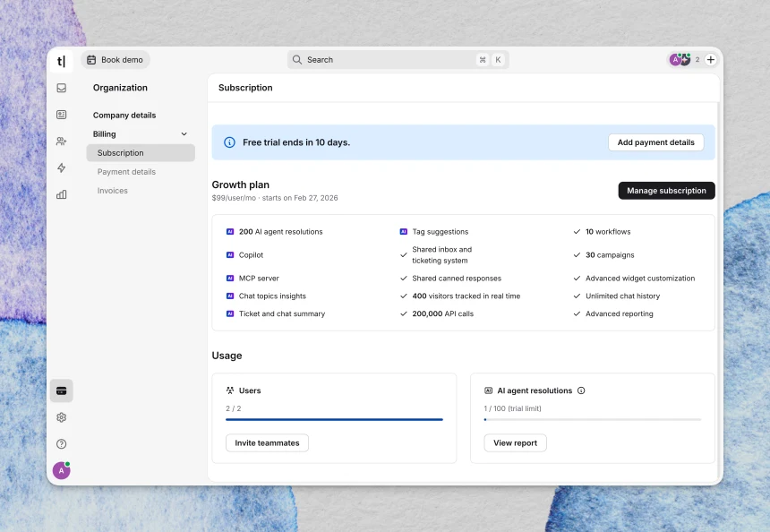The image size is (770, 532).
Task: Click the app logo in the top-left corner
Action: pos(61,61)
